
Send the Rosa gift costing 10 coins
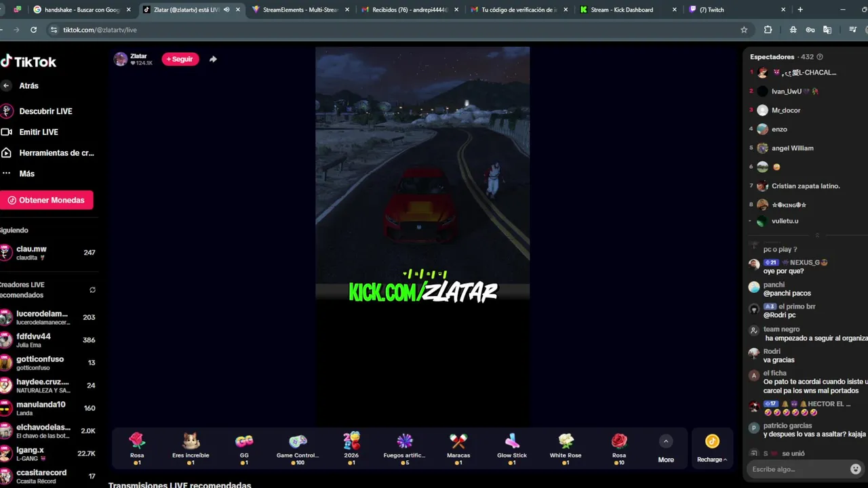[x=619, y=449]
